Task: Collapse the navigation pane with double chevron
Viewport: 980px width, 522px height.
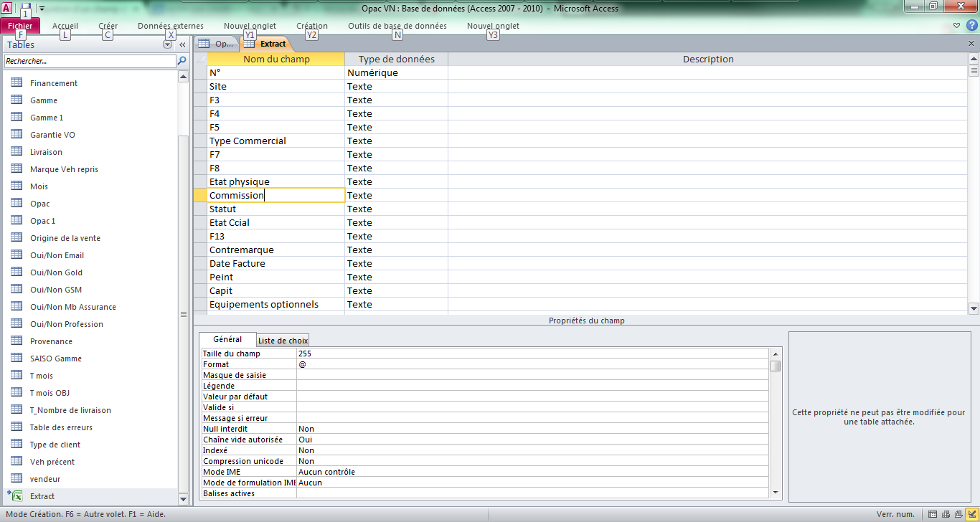Action: pos(182,44)
